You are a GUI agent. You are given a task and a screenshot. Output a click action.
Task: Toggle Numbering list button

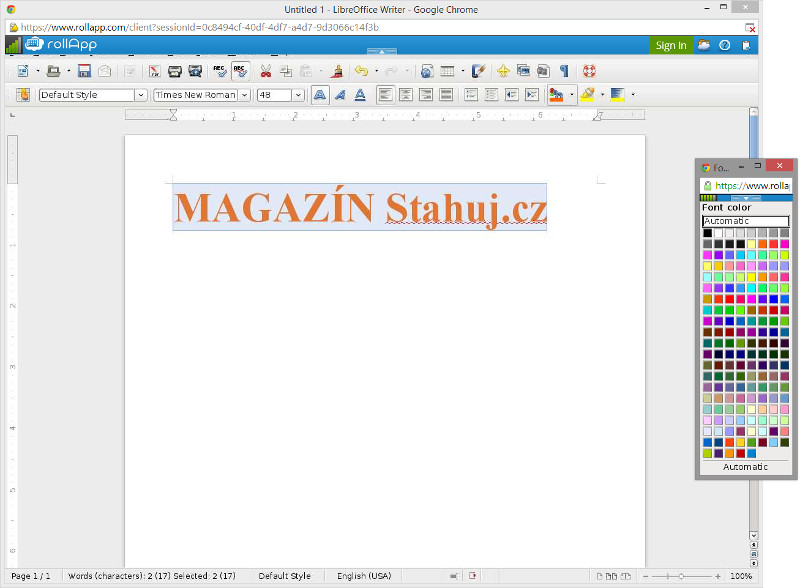click(x=471, y=95)
